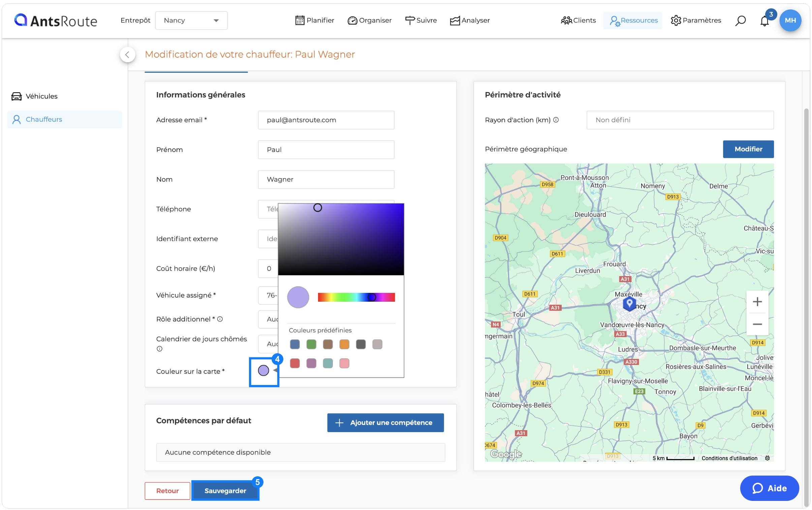Click the Adresse email input field
Viewport: 812px width, 510px height.
[x=325, y=120]
